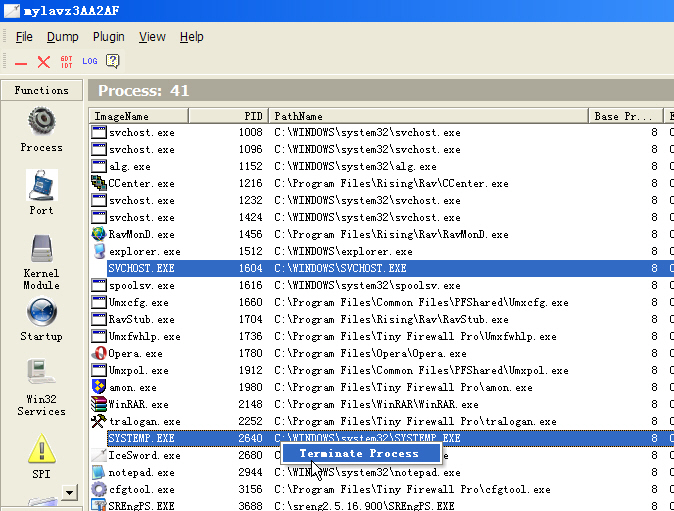
Task: Click the red minus toolbar icon
Action: pos(21,64)
